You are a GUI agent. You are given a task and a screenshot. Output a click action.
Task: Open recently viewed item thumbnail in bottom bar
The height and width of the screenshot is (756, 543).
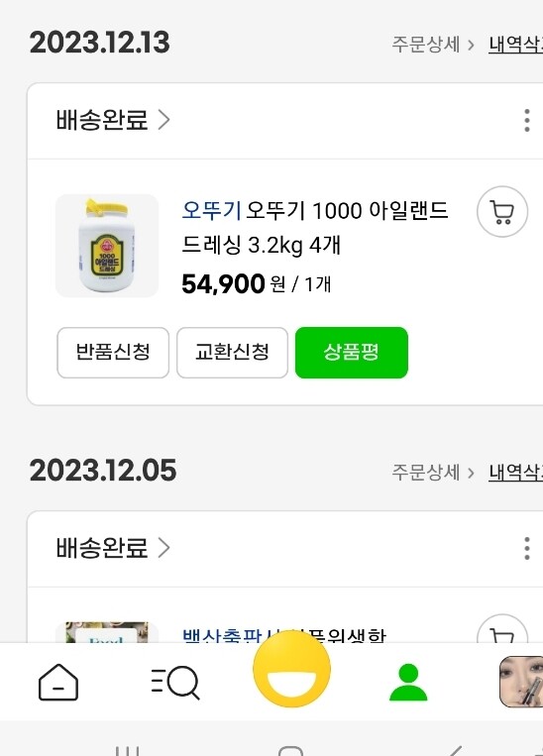click(x=521, y=682)
